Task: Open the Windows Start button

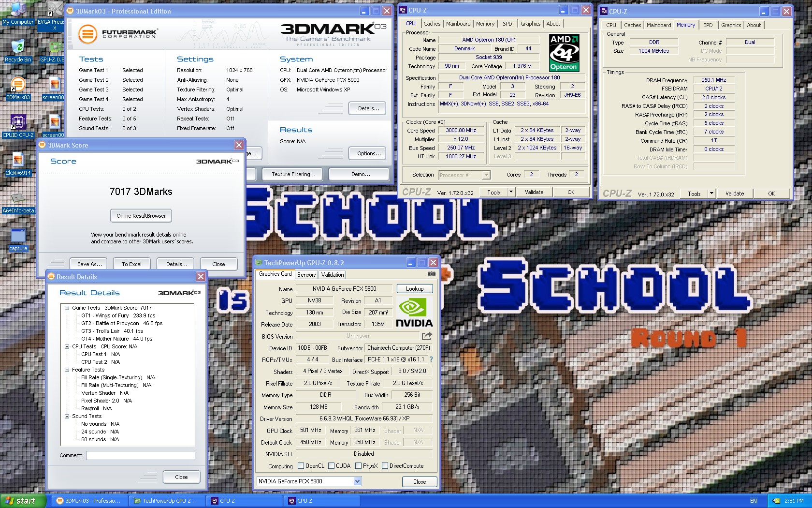Action: 23,501
